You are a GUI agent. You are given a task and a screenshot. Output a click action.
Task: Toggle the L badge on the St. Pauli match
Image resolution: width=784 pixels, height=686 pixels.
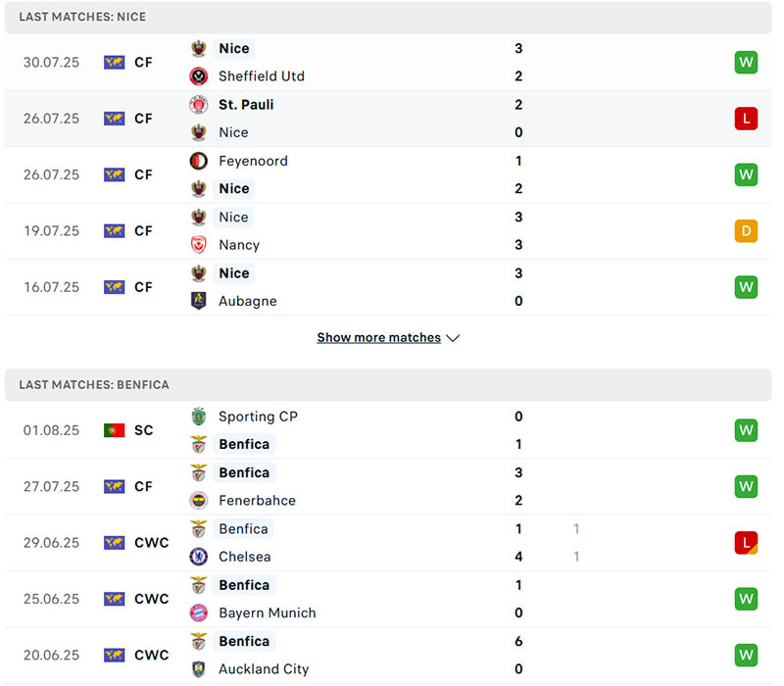(x=746, y=118)
